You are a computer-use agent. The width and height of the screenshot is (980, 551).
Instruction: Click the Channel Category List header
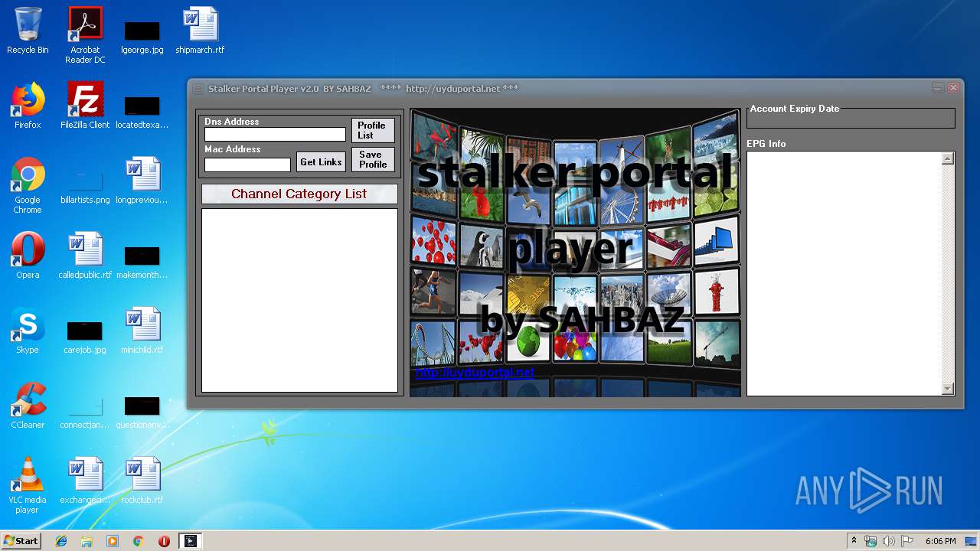tap(299, 194)
